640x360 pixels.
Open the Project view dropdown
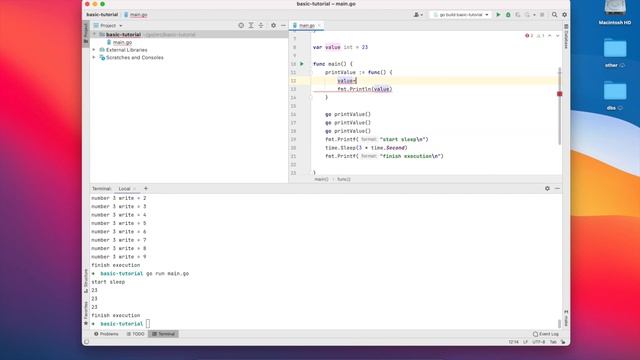click(x=108, y=25)
